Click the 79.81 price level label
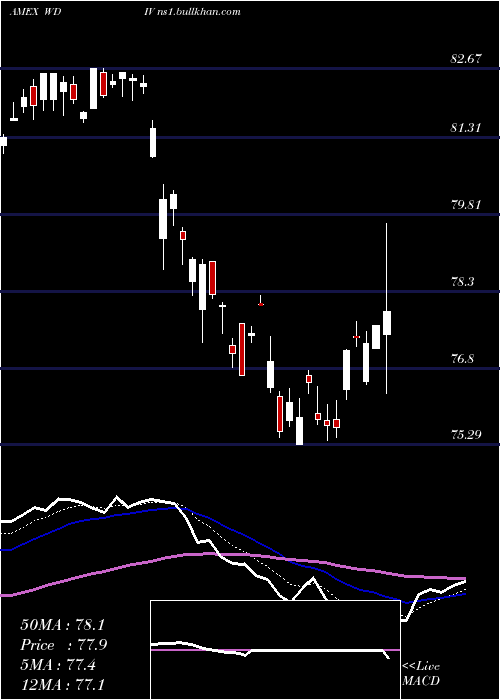The image size is (500, 700). point(466,205)
